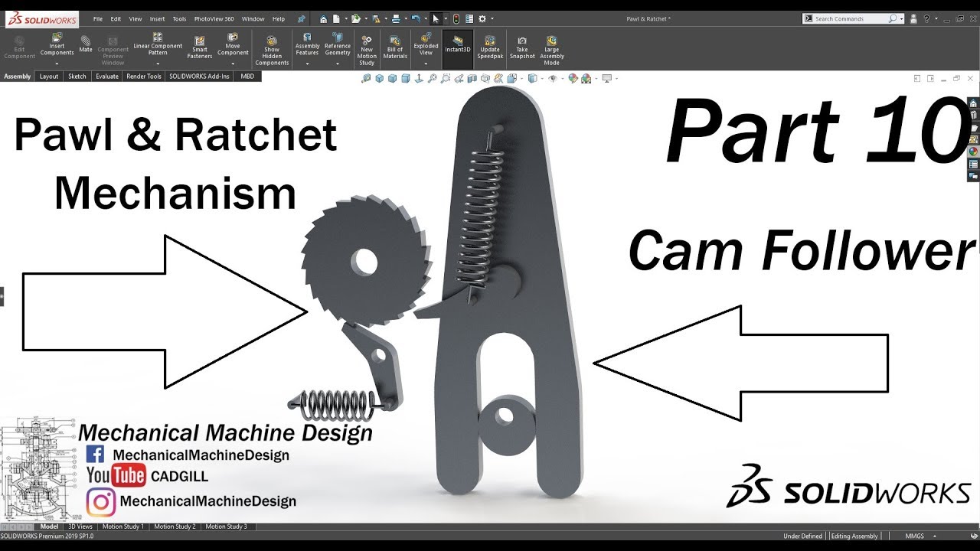Expand Reference Geometry dropdown arrow

click(x=338, y=64)
